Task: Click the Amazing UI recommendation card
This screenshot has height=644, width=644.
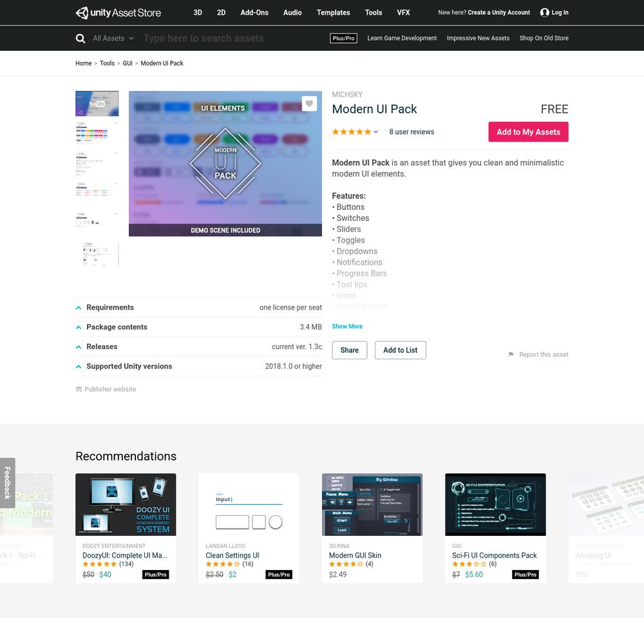Action: pos(606,528)
